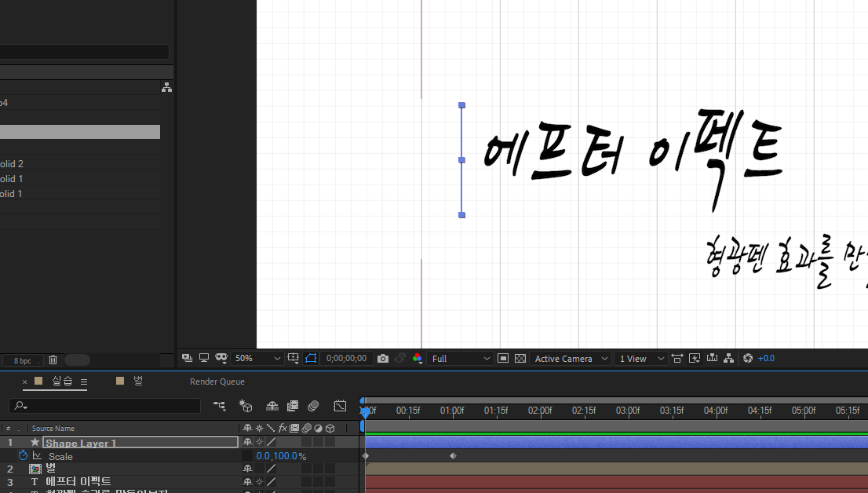
Task: Click the 3D Layer cube column header
Action: coord(330,428)
